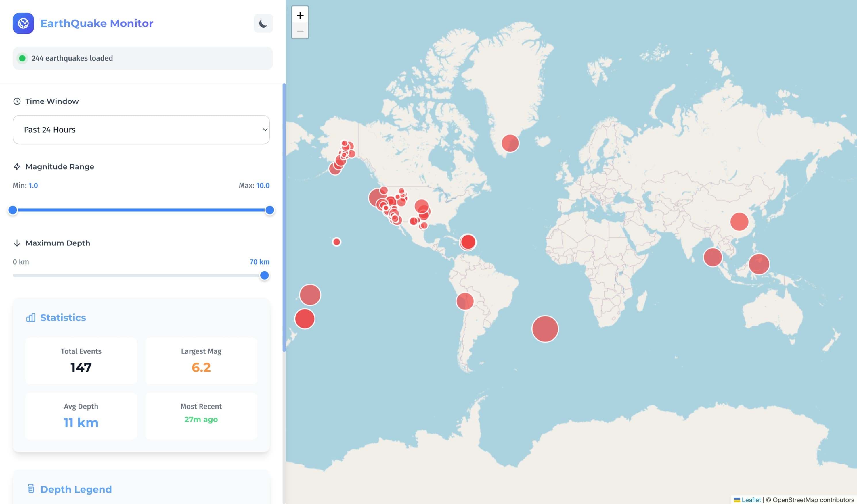Click the Statistics bar chart icon
Image resolution: width=857 pixels, height=504 pixels.
point(30,318)
